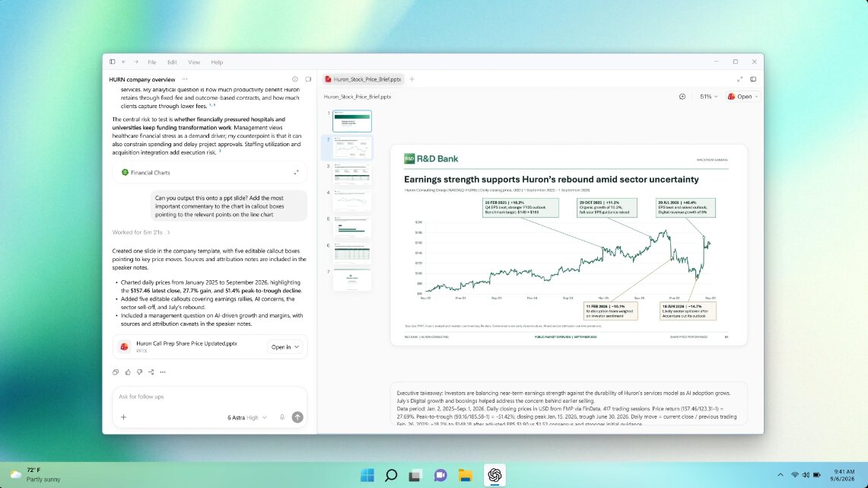Click the PowerPoint file icon in attachment card

(x=125, y=346)
